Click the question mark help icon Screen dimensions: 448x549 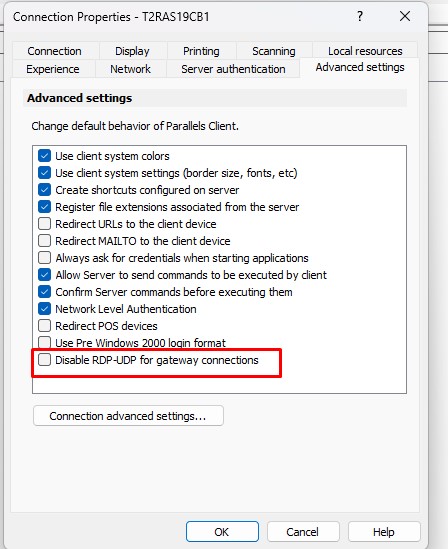360,16
